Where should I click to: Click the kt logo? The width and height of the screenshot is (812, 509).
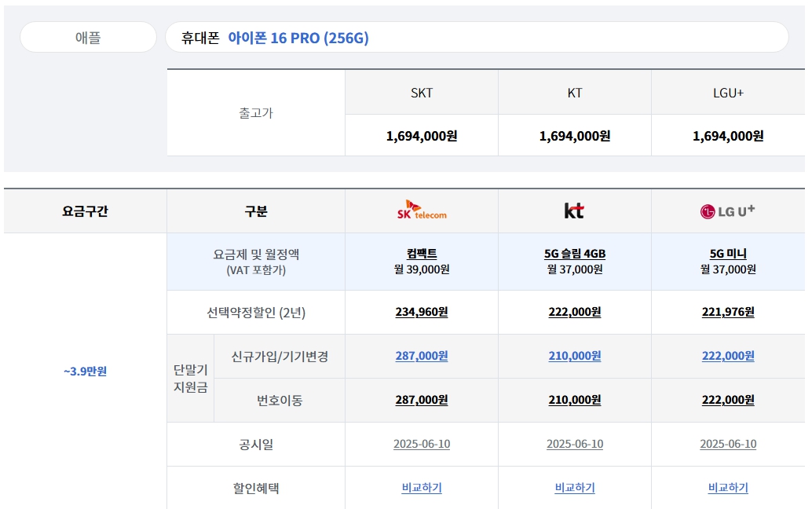point(574,211)
